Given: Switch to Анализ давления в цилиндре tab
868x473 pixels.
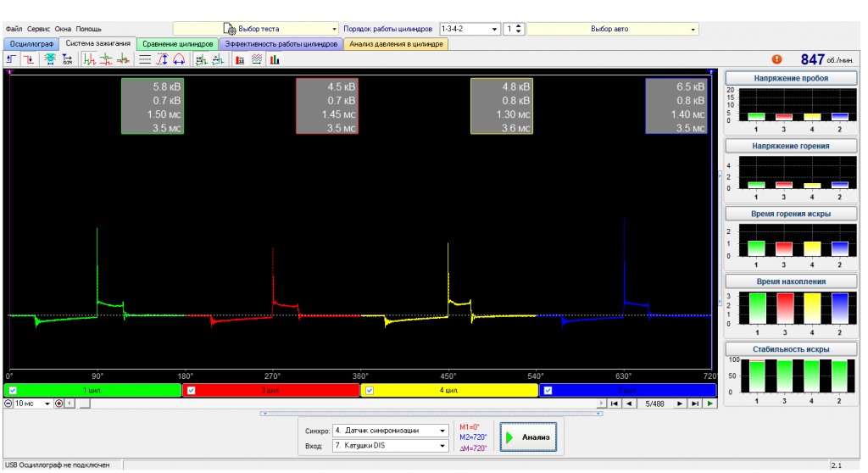Looking at the screenshot, I should pos(396,44).
